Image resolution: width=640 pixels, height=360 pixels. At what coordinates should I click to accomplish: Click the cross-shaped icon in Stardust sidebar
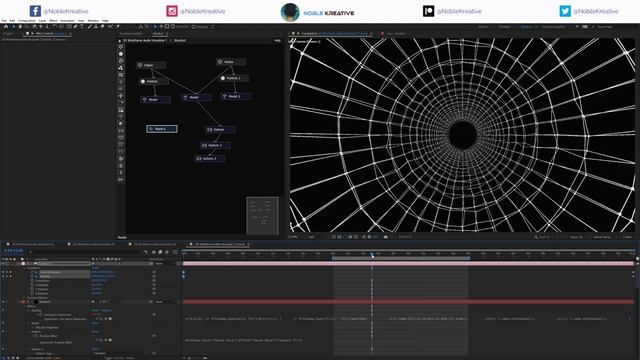coord(121,96)
